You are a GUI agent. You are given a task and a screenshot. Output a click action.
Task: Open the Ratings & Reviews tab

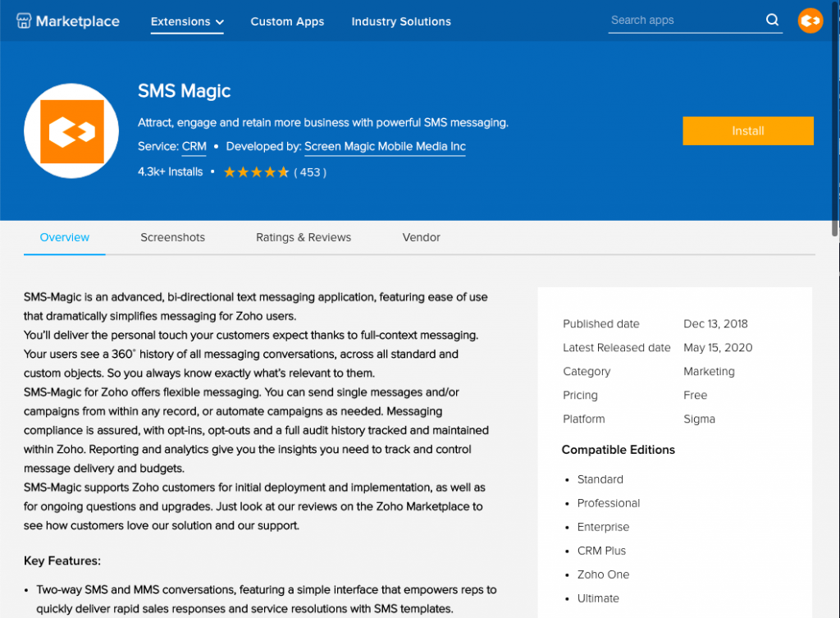[304, 237]
